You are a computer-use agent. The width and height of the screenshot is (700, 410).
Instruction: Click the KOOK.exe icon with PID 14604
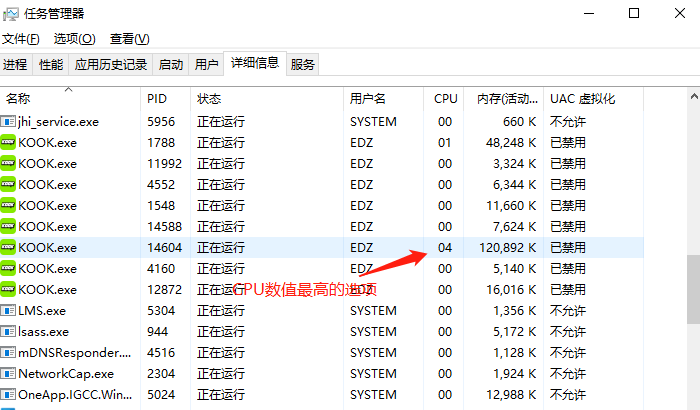pyautogui.click(x=8, y=247)
